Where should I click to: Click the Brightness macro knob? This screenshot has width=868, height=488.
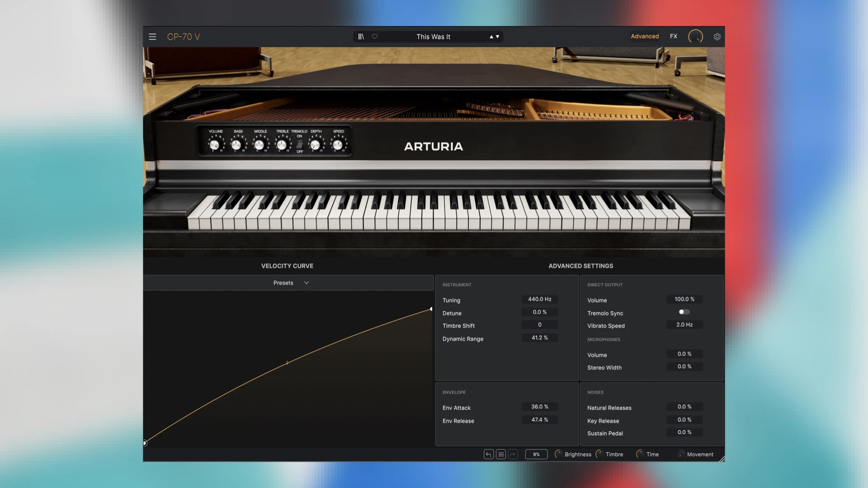pos(559,454)
